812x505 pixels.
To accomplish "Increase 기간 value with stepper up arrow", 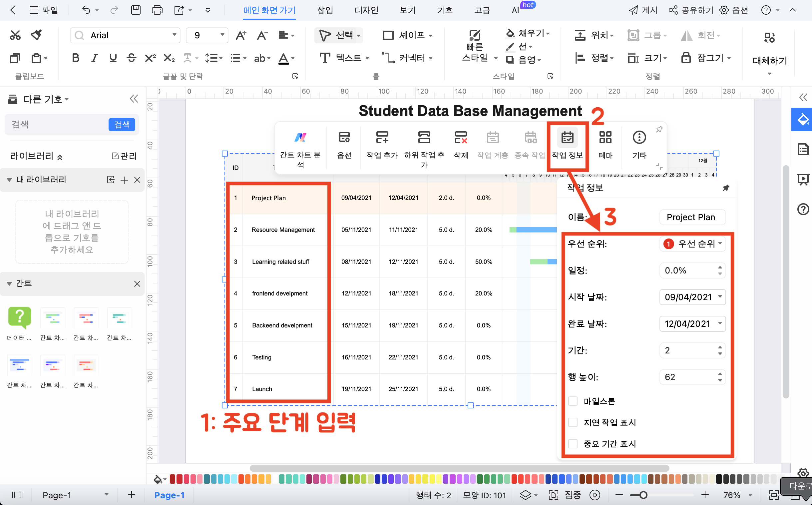I will (x=720, y=347).
